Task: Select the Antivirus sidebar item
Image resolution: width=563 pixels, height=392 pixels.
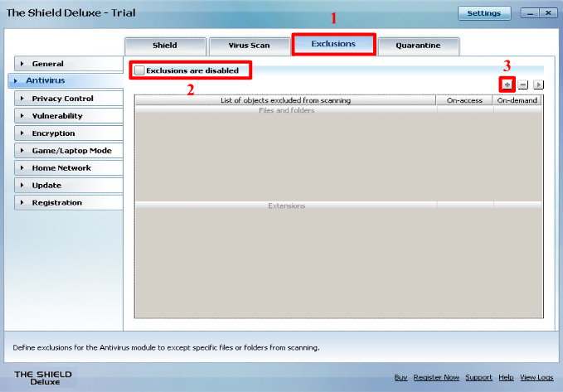Action: tap(66, 80)
